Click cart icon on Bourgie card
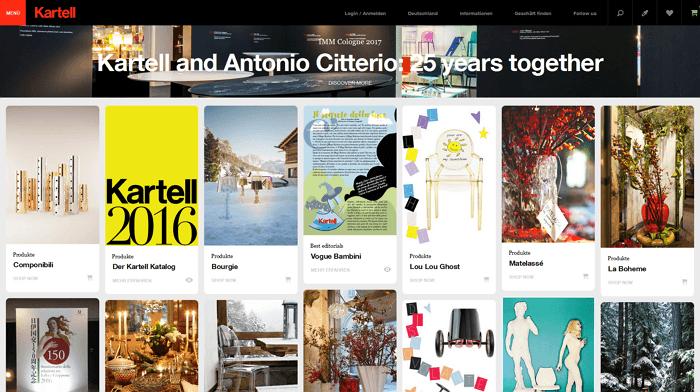The width and height of the screenshot is (700, 392). (288, 279)
